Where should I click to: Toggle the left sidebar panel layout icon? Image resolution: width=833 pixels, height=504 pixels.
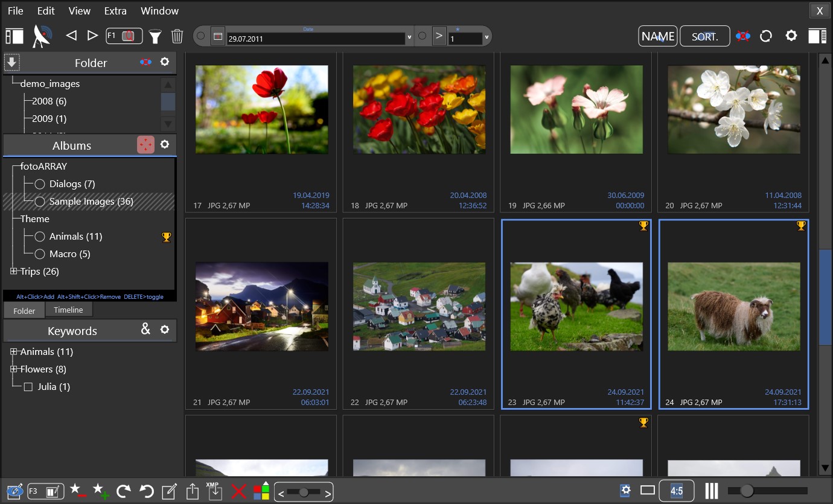(14, 36)
